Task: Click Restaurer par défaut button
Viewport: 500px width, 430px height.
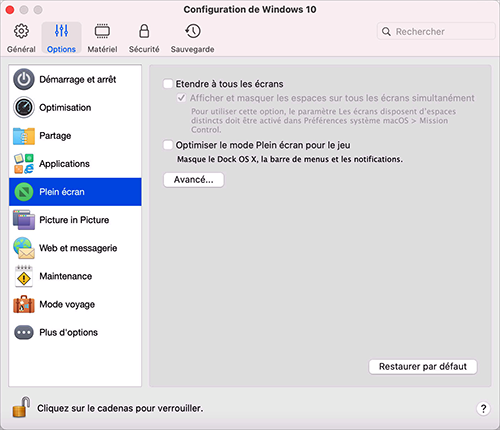Action: click(423, 367)
